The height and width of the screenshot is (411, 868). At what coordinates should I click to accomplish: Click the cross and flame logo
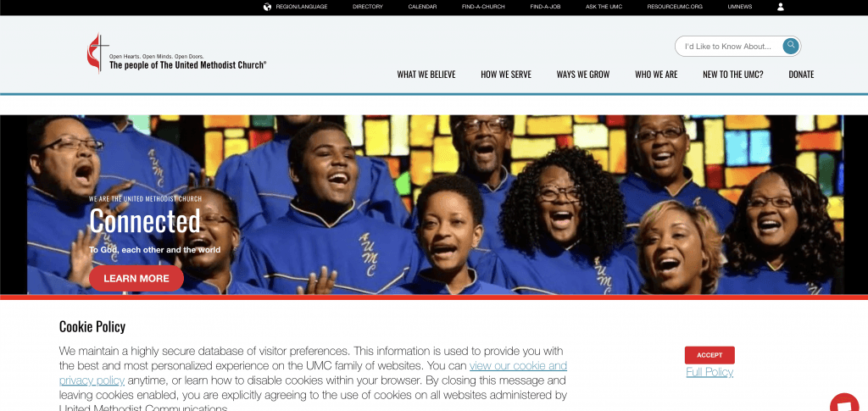pos(97,53)
